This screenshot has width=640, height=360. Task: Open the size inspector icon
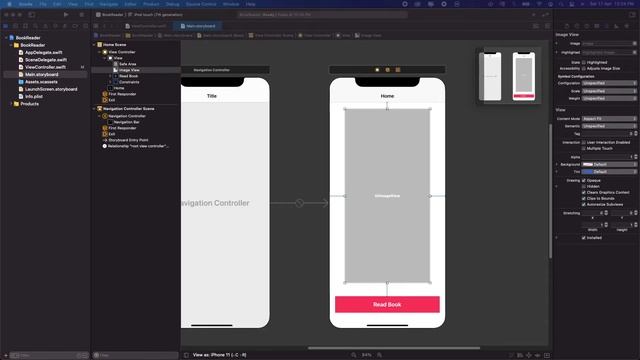(x=616, y=26)
